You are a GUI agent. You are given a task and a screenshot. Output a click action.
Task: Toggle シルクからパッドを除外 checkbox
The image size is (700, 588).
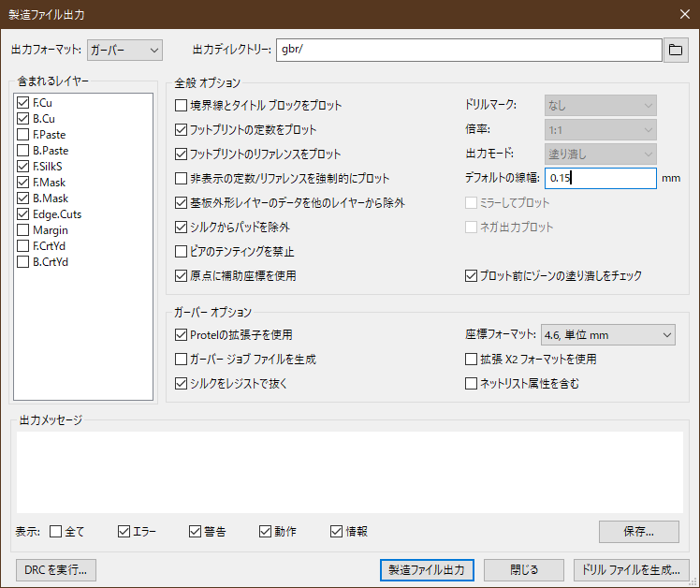(181, 228)
